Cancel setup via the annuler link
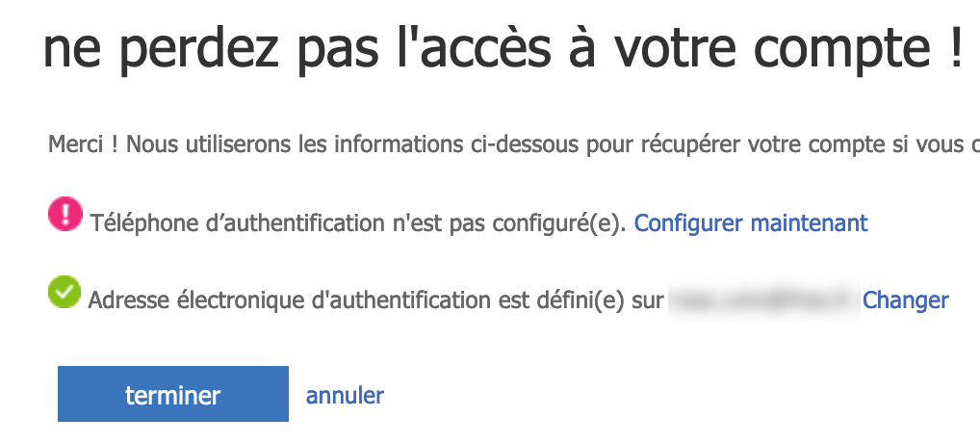This screenshot has width=980, height=443. (345, 395)
